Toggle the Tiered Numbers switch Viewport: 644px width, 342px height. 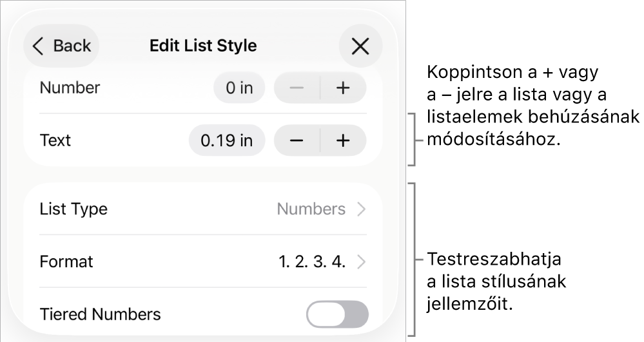pyautogui.click(x=337, y=314)
